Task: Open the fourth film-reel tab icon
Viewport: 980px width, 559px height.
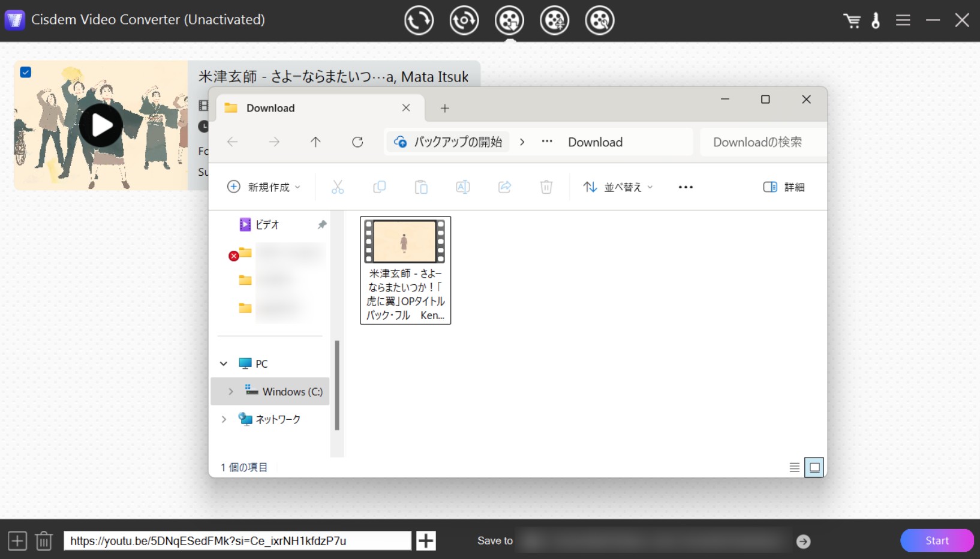Action: pyautogui.click(x=554, y=20)
